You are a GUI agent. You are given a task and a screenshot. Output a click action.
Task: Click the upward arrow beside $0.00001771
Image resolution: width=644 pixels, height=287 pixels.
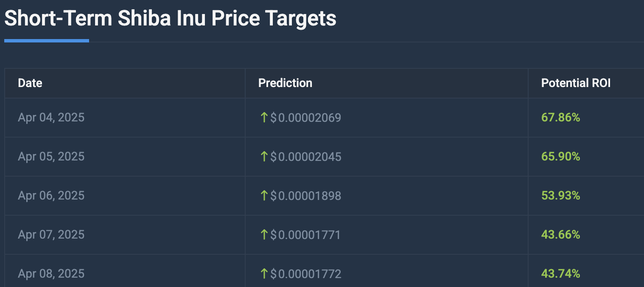click(x=264, y=234)
